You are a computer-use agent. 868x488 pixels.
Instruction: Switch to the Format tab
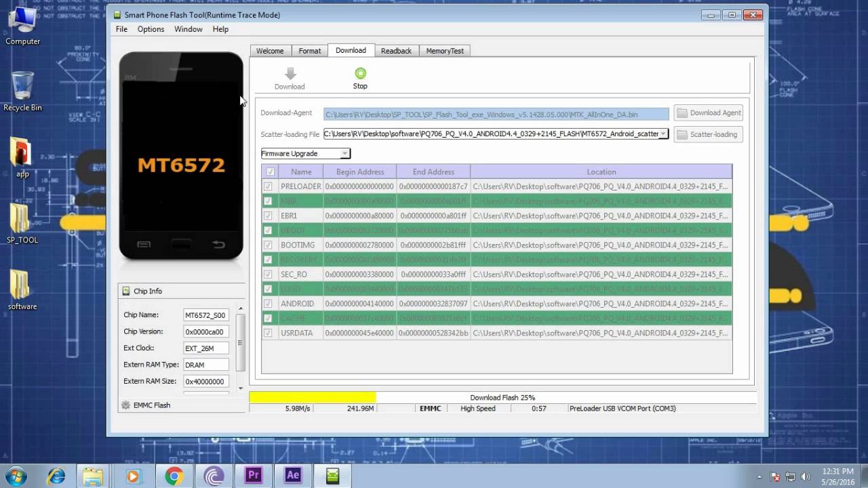(310, 51)
